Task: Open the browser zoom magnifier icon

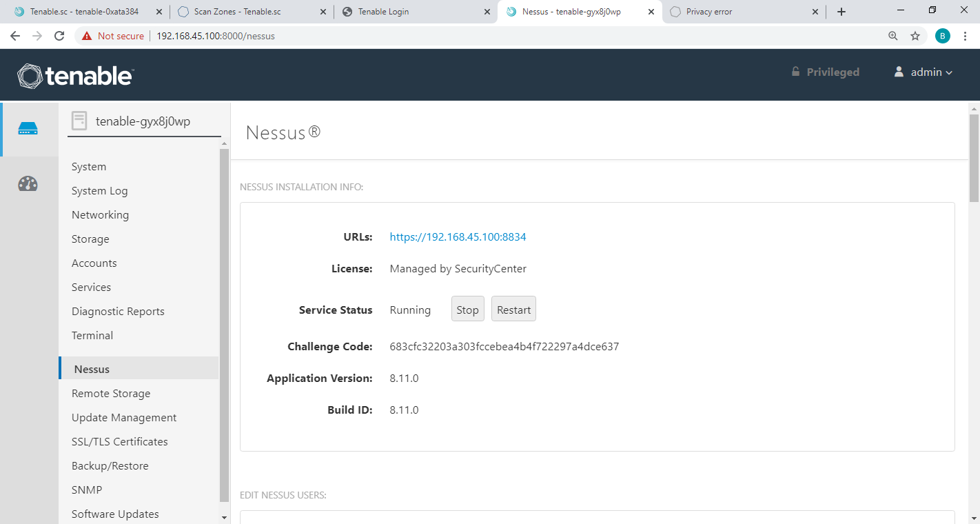Action: coord(893,36)
